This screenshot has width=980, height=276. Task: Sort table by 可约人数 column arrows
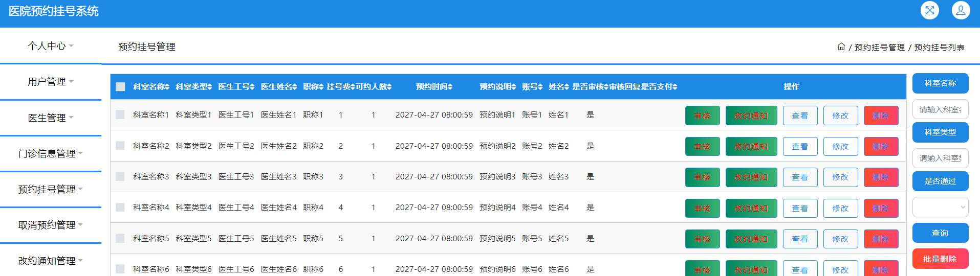pos(389,87)
